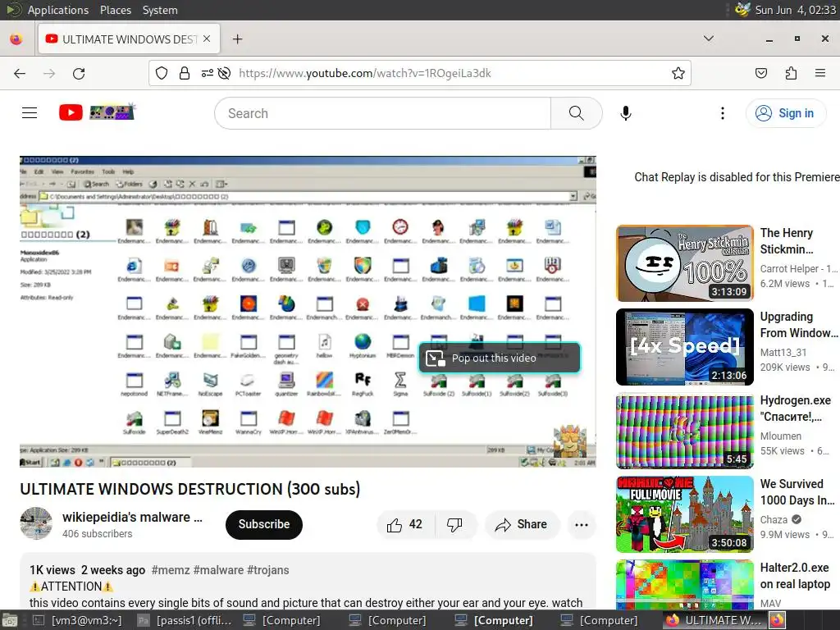The image size is (840, 630).
Task: Switch to ULTIMATE W... Firefox taskbar item
Action: (714, 620)
